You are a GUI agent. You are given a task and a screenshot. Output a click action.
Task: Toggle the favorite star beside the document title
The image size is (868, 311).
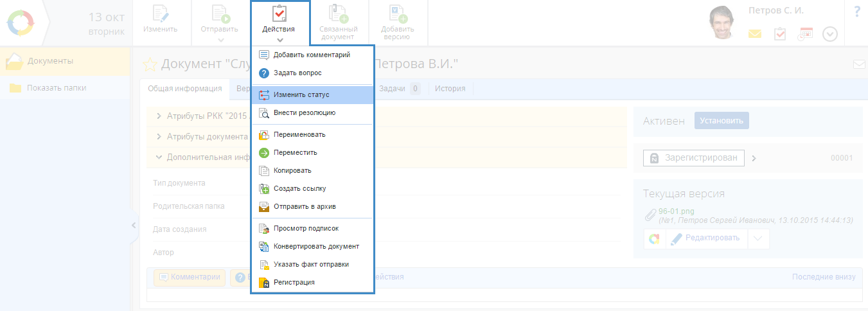point(150,64)
